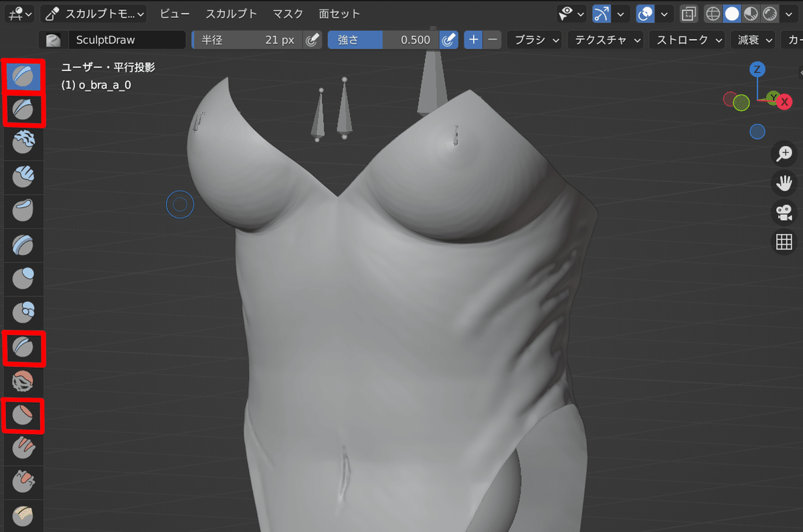Open the スカルプト menu
Viewport: 803px width, 532px height.
(231, 13)
